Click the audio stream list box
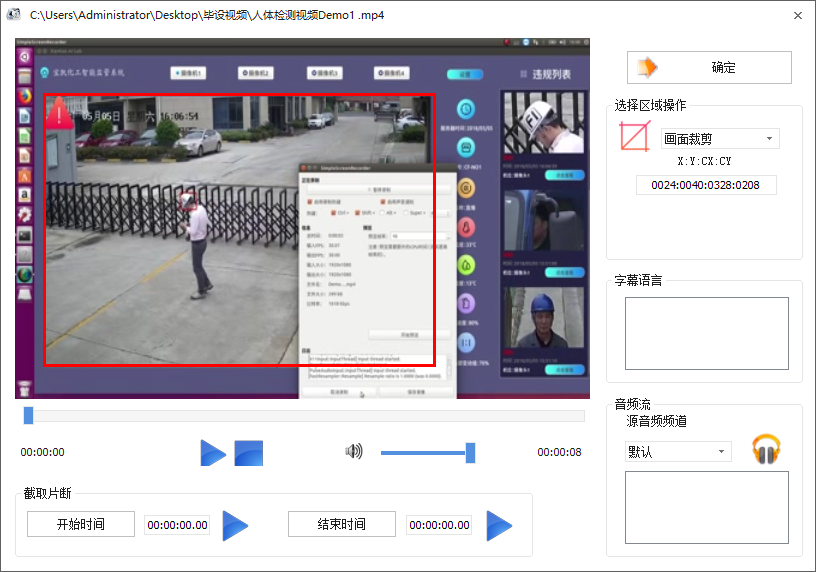Image resolution: width=816 pixels, height=572 pixels. tap(706, 506)
